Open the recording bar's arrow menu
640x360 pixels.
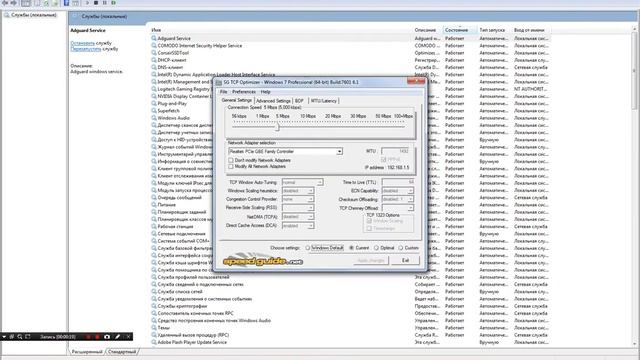pyautogui.click(x=4, y=337)
